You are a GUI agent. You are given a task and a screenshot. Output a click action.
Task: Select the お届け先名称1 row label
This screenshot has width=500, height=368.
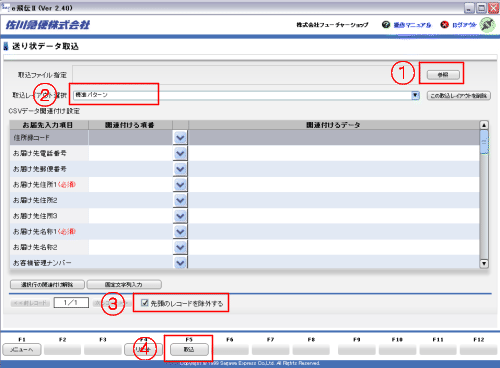[44, 231]
